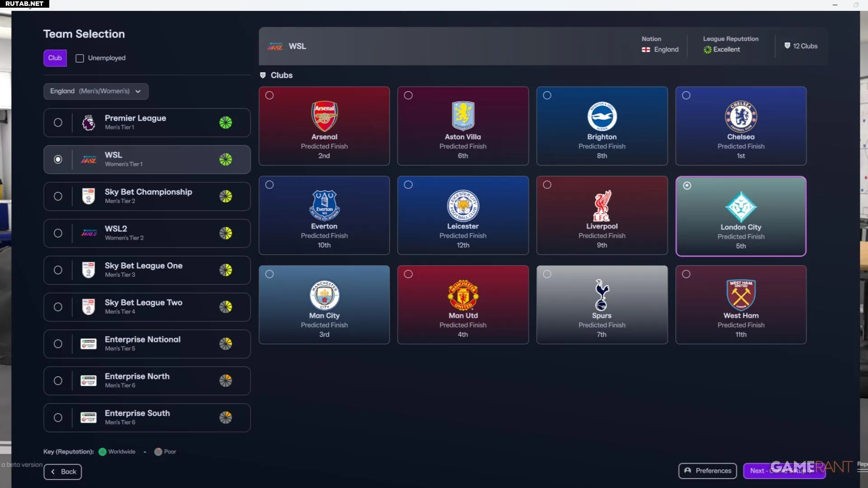
Task: Click the Everton club card
Action: point(324,216)
